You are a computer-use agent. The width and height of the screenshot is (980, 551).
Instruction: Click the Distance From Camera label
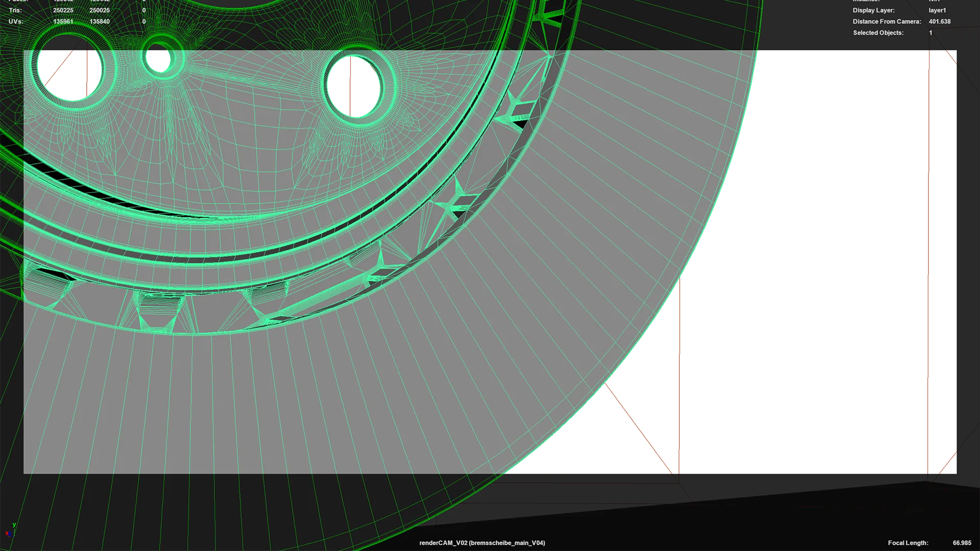point(887,21)
